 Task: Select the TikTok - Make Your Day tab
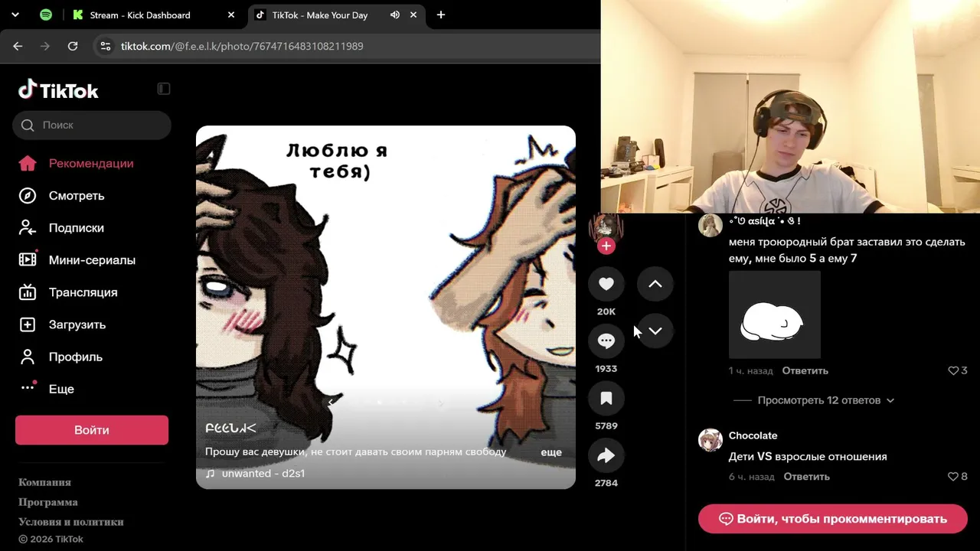click(x=319, y=15)
